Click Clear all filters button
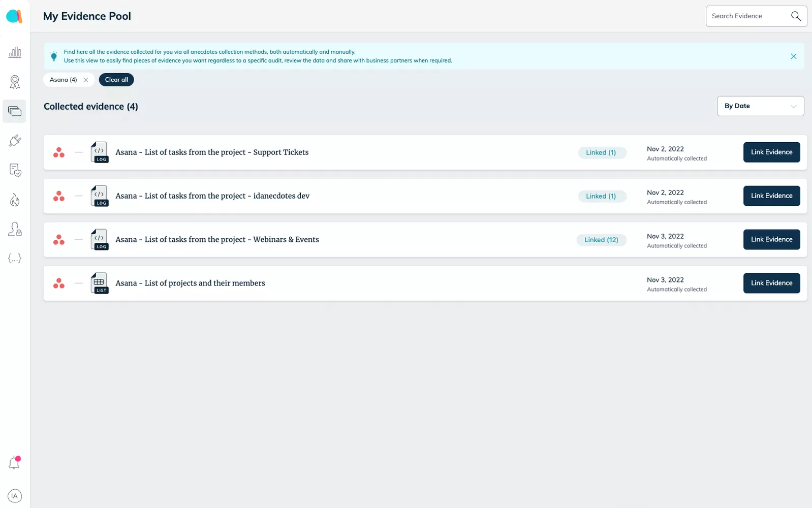Screen dimensions: 812x508 (116, 80)
